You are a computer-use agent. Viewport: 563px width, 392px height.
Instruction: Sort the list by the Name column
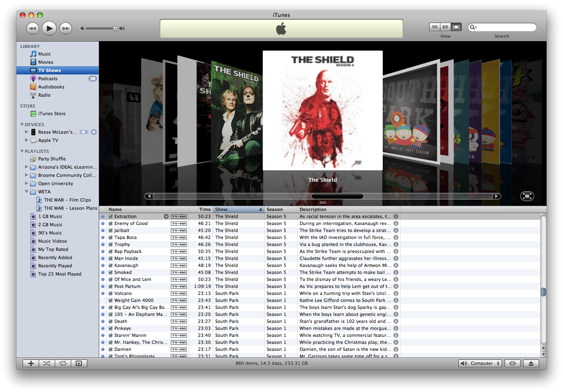[148, 209]
